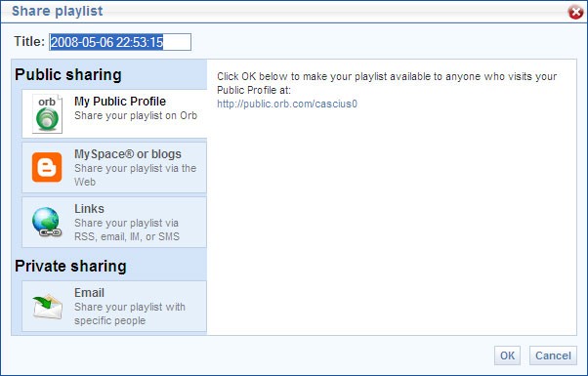The image size is (588, 376).
Task: Click the globe Links icon
Action: 47,222
